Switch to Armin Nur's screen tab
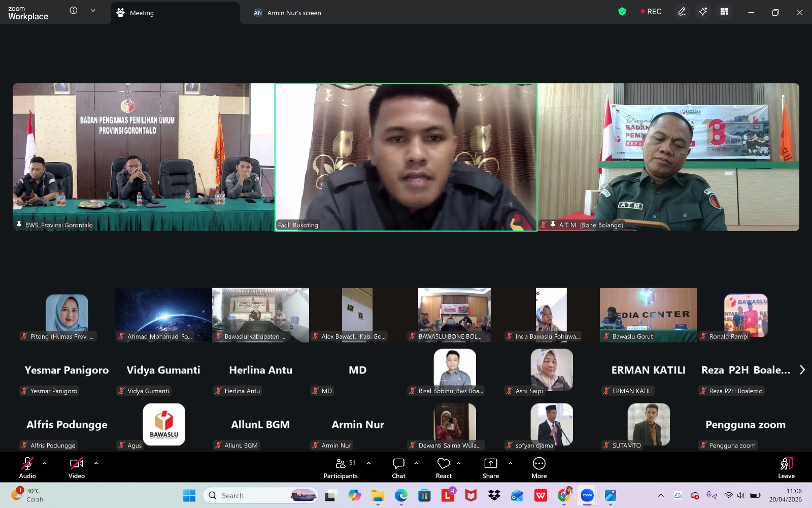 (x=288, y=13)
